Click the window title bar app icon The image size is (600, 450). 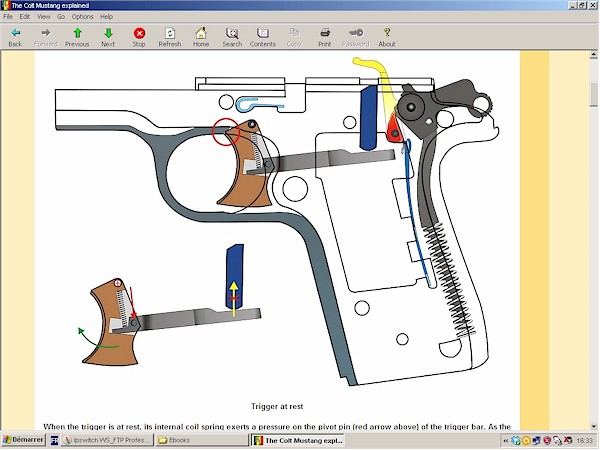pos(5,5)
